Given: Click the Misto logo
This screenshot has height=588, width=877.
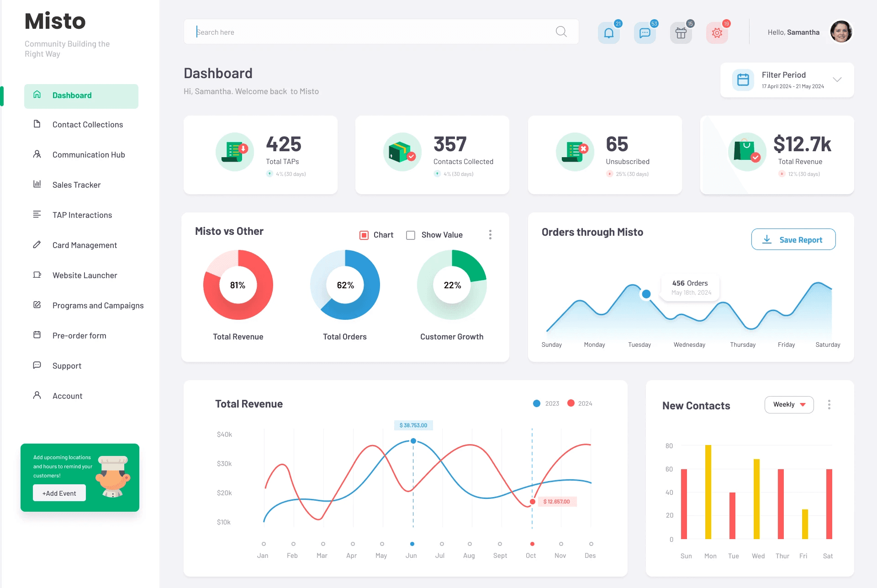Looking at the screenshot, I should (55, 21).
